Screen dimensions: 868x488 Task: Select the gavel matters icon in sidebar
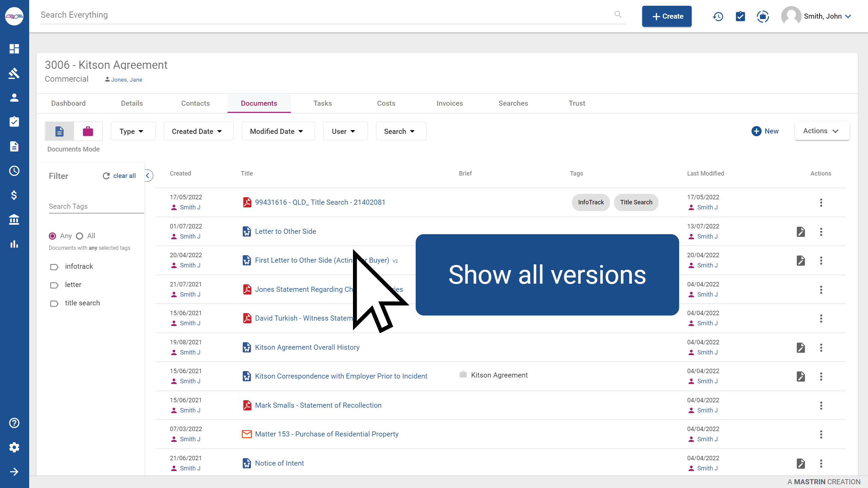(x=14, y=73)
